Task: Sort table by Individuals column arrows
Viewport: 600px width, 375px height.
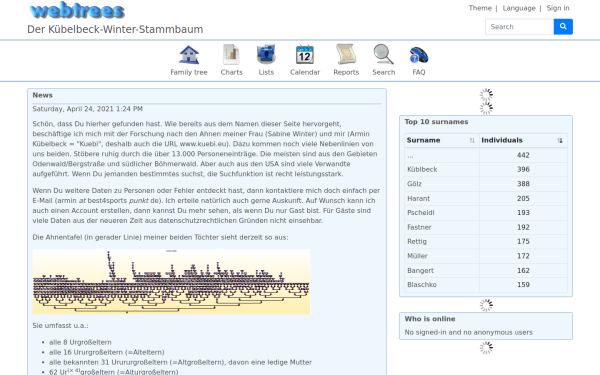Action: coord(560,140)
